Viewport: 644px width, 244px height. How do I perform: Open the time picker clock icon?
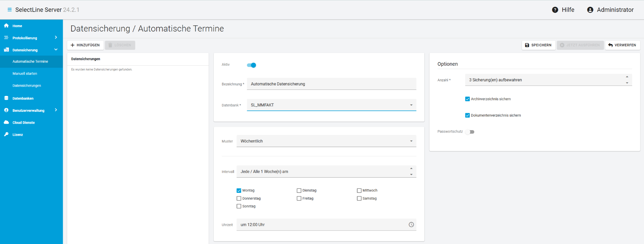[x=411, y=225]
